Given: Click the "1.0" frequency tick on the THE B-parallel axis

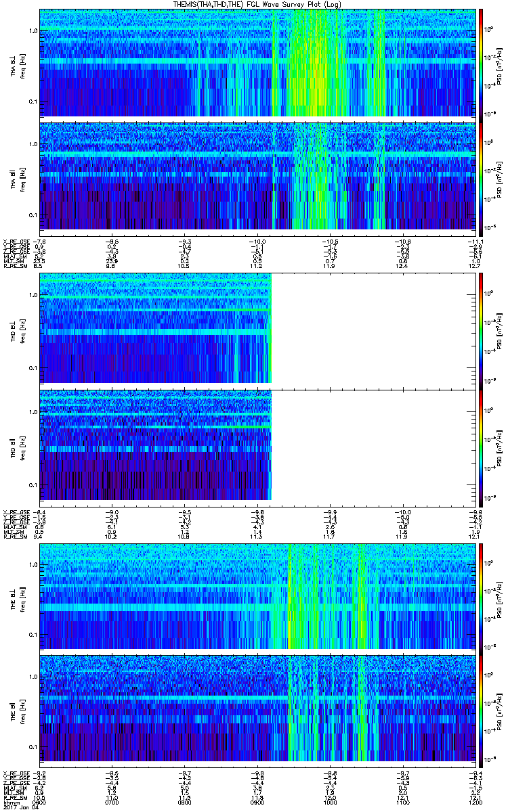Looking at the screenshot, I should tap(33, 677).
